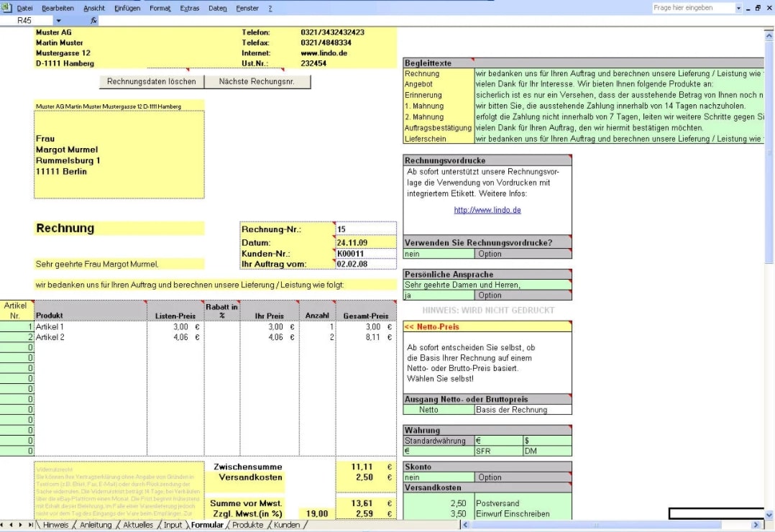Open the Einfügen menu
This screenshot has height=532, width=775.
click(x=127, y=8)
